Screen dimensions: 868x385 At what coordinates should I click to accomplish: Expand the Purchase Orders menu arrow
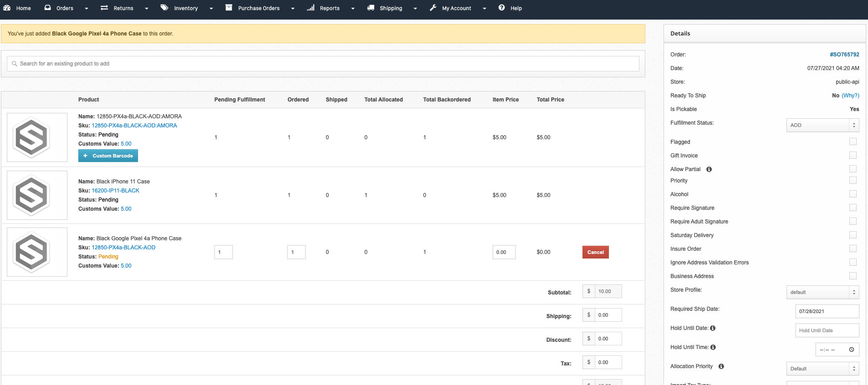(x=293, y=9)
